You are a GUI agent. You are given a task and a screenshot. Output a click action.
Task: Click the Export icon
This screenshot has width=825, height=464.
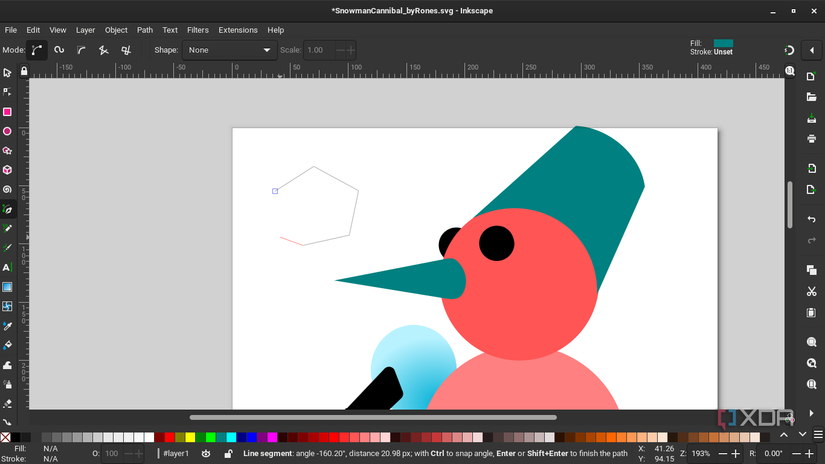(x=811, y=189)
